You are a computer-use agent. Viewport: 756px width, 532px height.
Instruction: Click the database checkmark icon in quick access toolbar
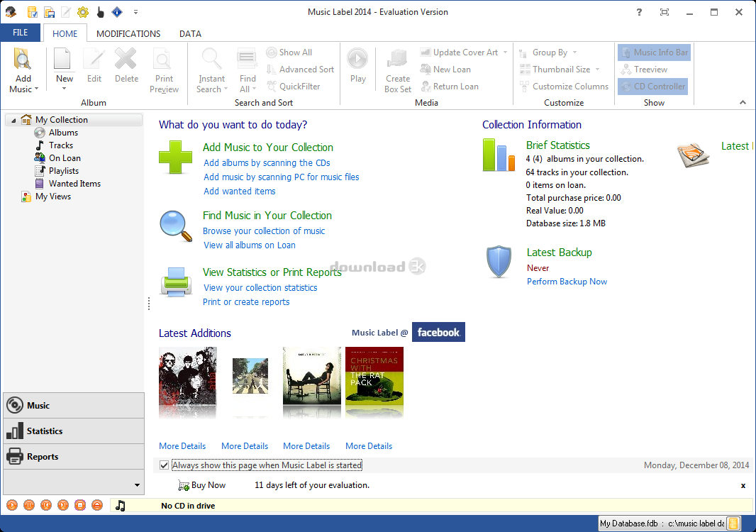33,12
